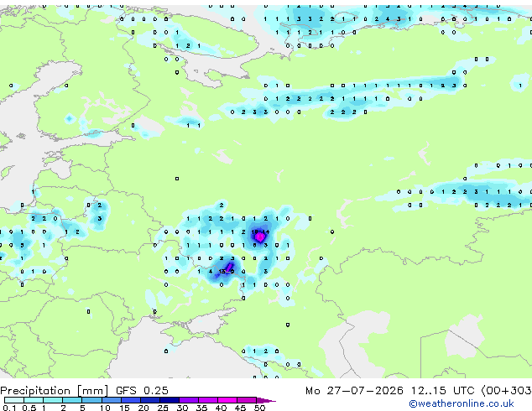532x411 pixels.
Task: Select the 35–40 mm legend color box
Action: click(208, 400)
